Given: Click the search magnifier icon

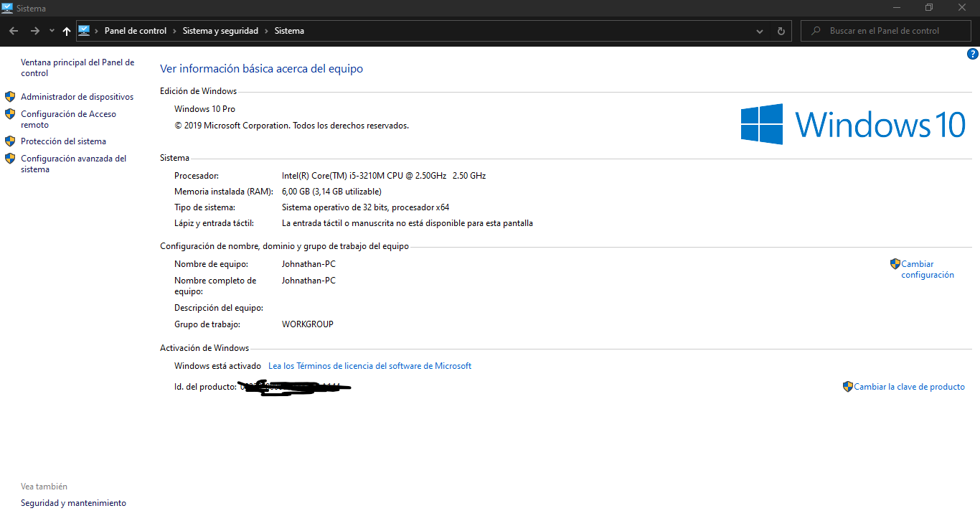Looking at the screenshot, I should tap(816, 31).
